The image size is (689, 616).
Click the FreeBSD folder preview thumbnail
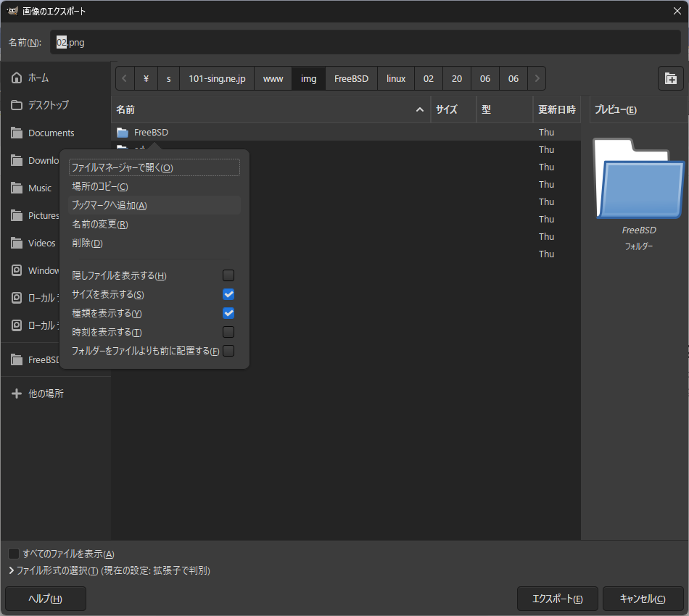[x=638, y=178]
